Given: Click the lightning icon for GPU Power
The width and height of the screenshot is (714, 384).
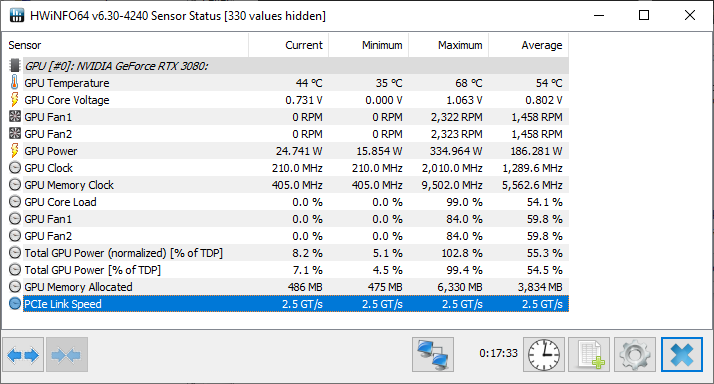Looking at the screenshot, I should click(x=15, y=150).
